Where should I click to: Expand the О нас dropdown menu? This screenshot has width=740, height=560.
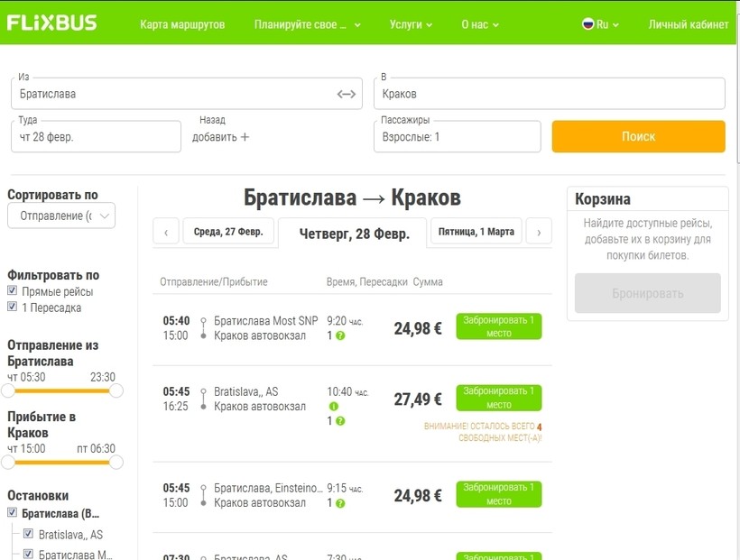pyautogui.click(x=480, y=24)
